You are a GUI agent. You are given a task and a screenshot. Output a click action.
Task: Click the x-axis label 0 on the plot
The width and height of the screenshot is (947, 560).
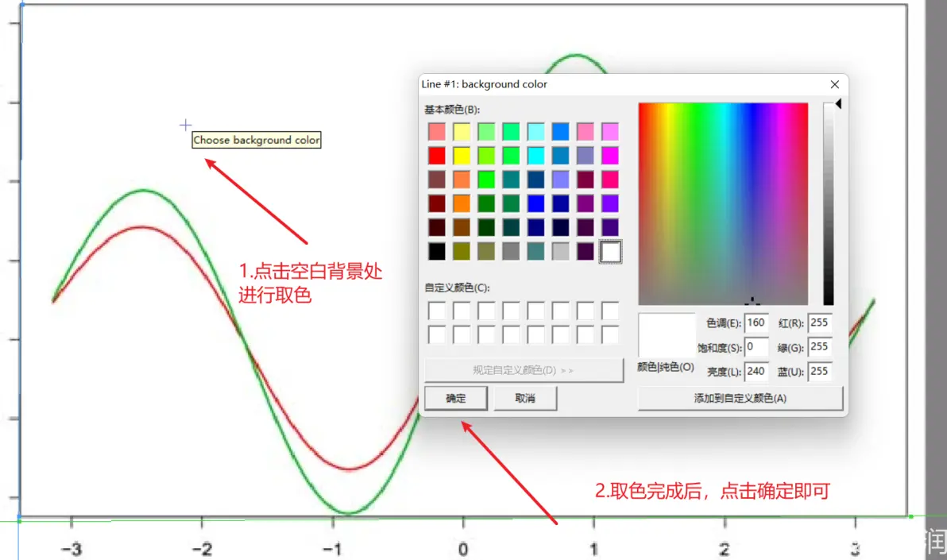pos(462,549)
